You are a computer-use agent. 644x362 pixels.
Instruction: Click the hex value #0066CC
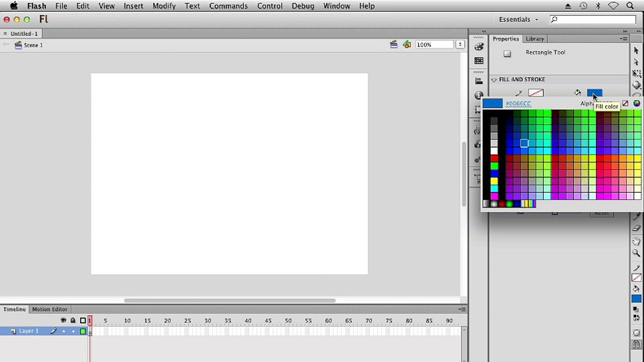coord(518,104)
